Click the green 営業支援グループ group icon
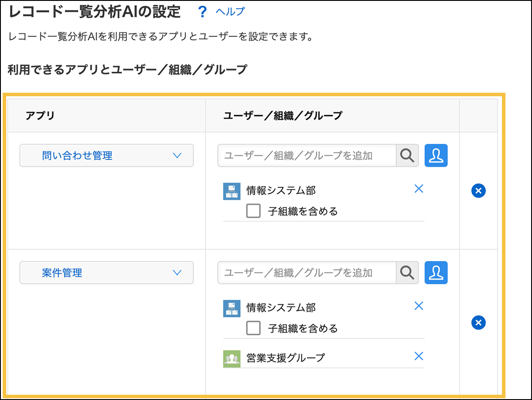 232,358
